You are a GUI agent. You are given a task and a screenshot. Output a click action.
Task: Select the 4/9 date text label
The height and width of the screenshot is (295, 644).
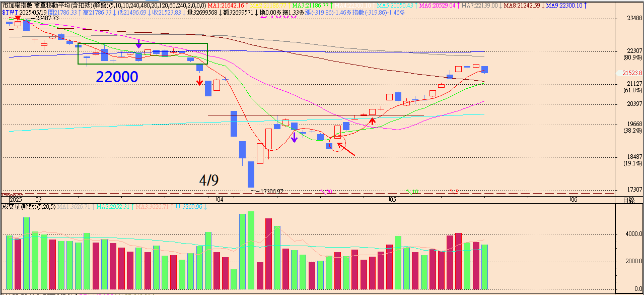point(208,180)
